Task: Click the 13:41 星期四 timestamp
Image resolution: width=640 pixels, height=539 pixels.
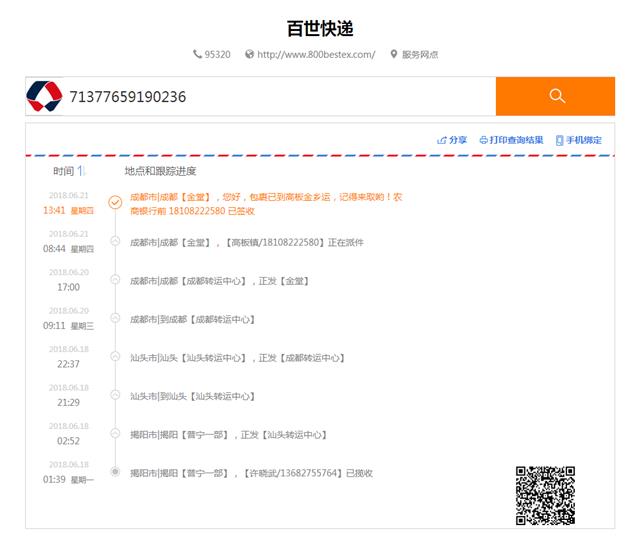Action: (x=69, y=210)
